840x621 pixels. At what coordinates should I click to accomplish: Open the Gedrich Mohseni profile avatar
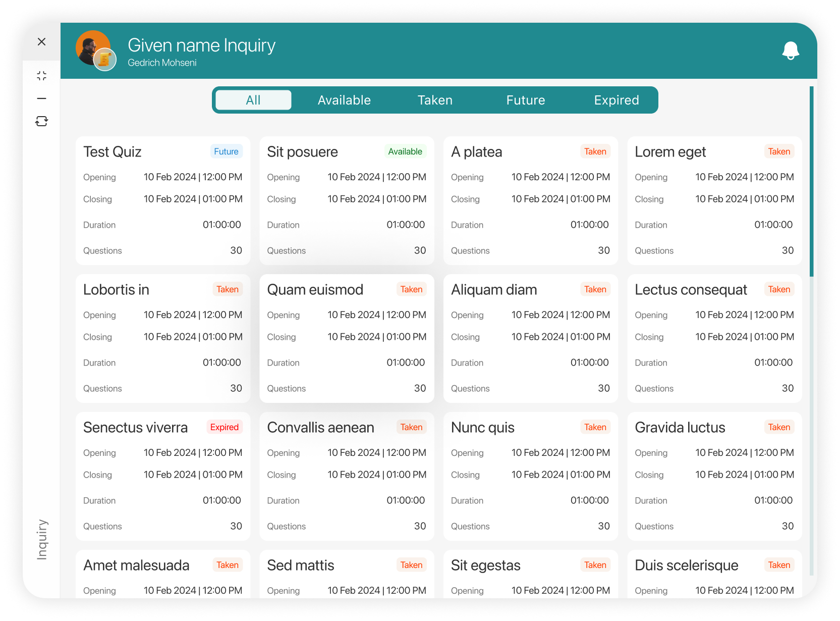point(93,48)
